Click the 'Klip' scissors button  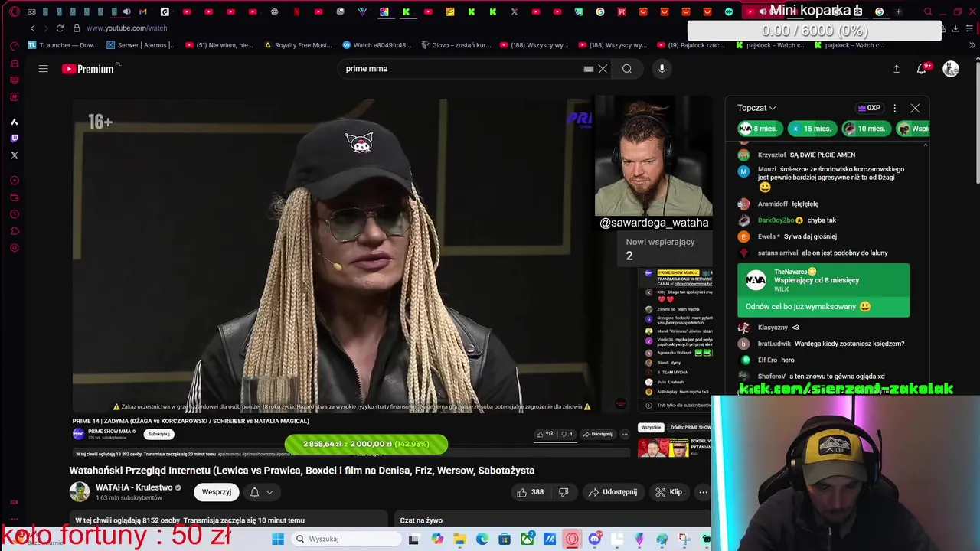pyautogui.click(x=668, y=492)
